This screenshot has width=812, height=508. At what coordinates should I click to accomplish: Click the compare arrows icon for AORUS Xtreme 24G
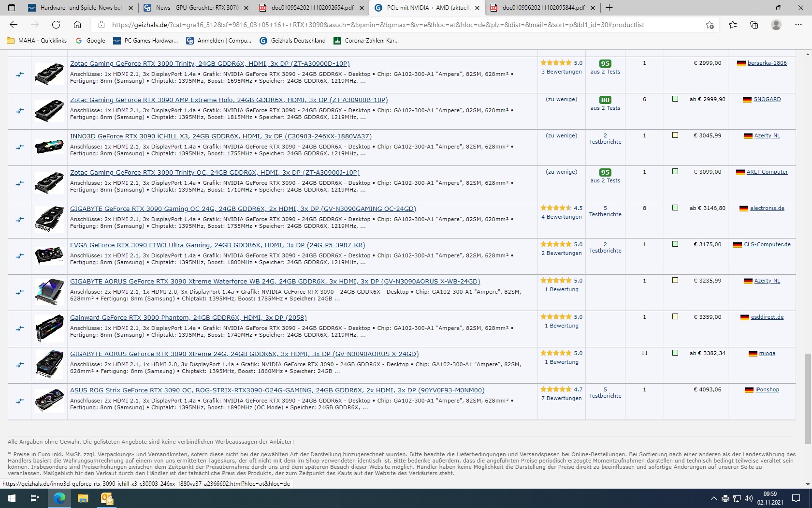(20, 365)
